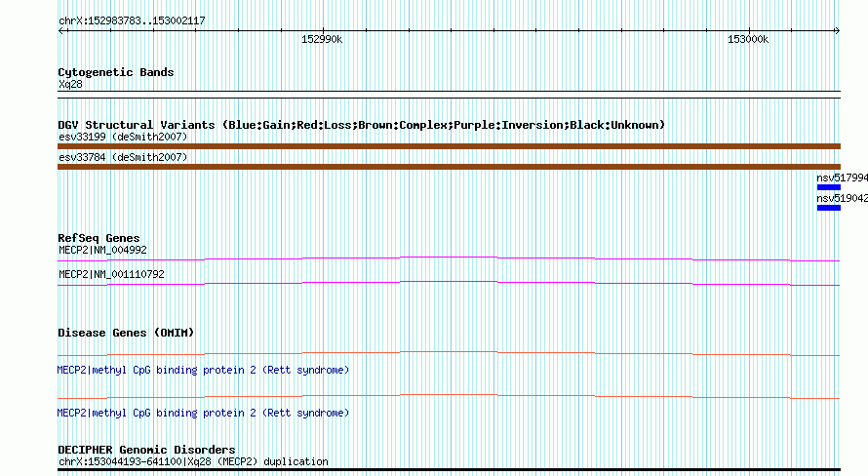The width and height of the screenshot is (868, 476).
Task: Click the lower orange OMIM gene line
Action: tap(449, 396)
